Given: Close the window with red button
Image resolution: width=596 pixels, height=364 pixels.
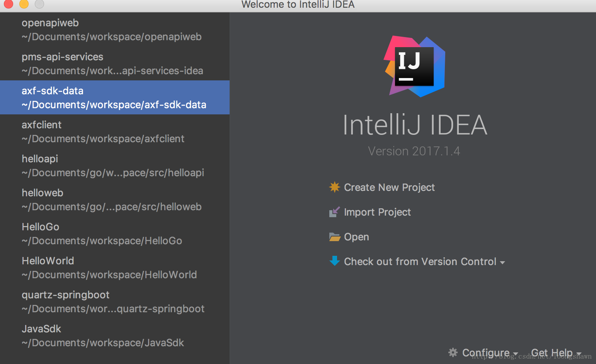Looking at the screenshot, I should (9, 3).
